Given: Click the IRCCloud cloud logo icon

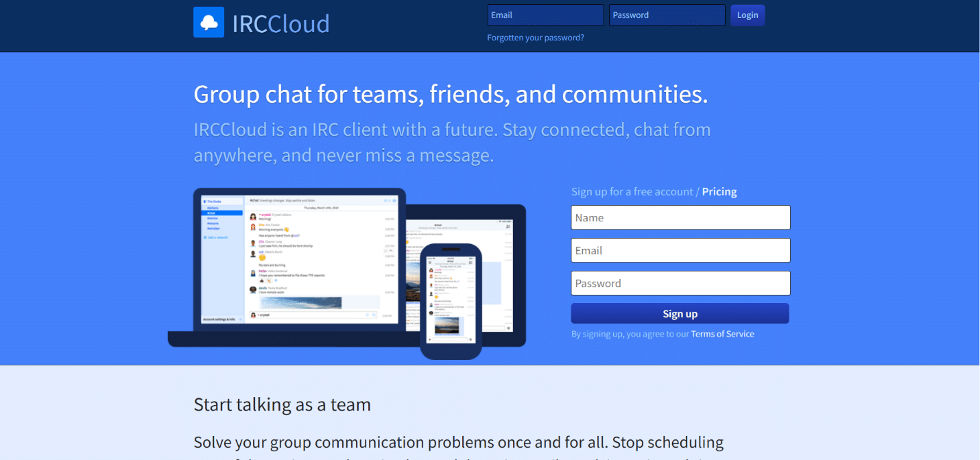Looking at the screenshot, I should click(208, 22).
